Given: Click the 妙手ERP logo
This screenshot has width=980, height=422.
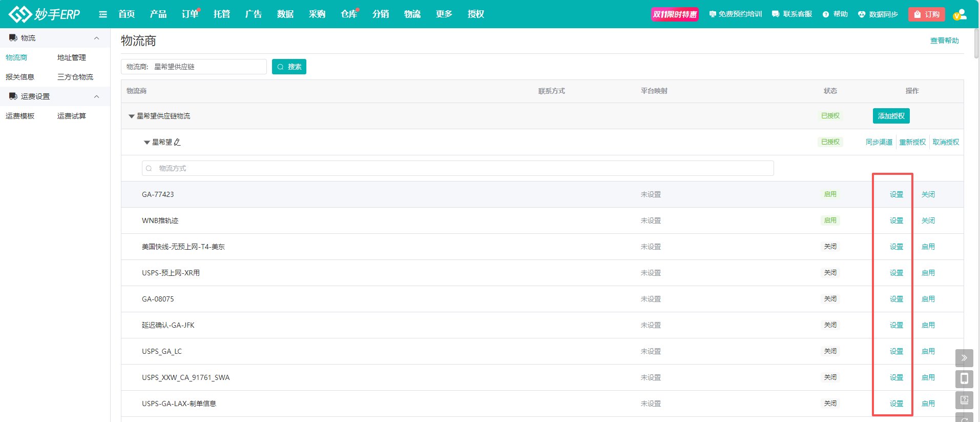Looking at the screenshot, I should pyautogui.click(x=44, y=14).
